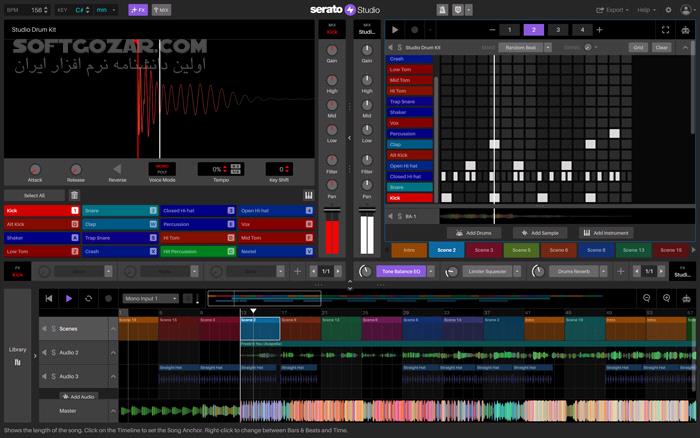Click the BPM value field
This screenshot has width=700, height=438.
point(39,10)
